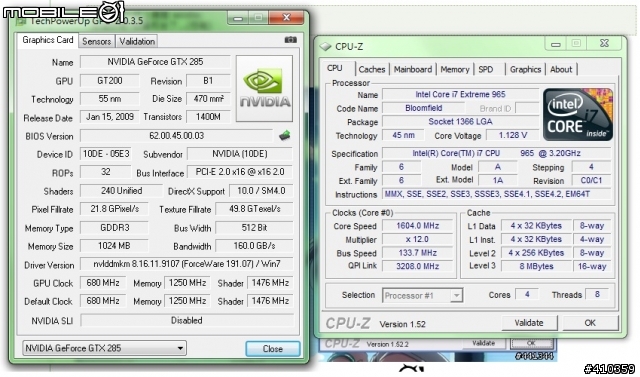The width and height of the screenshot is (640, 377).
Task: Click the Cores value 4
Action: click(527, 294)
